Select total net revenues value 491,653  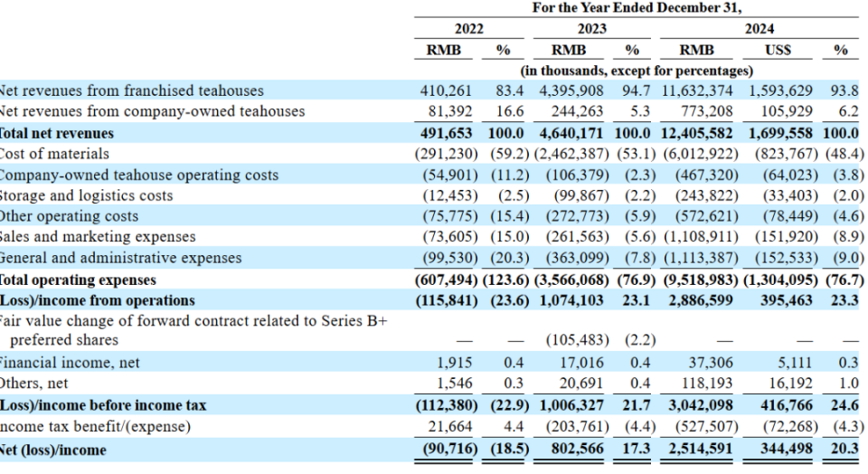pyautogui.click(x=446, y=134)
